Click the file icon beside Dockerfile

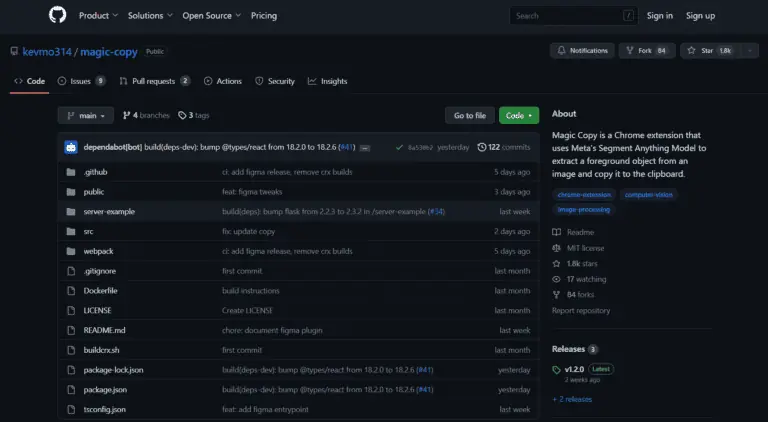[x=71, y=291]
